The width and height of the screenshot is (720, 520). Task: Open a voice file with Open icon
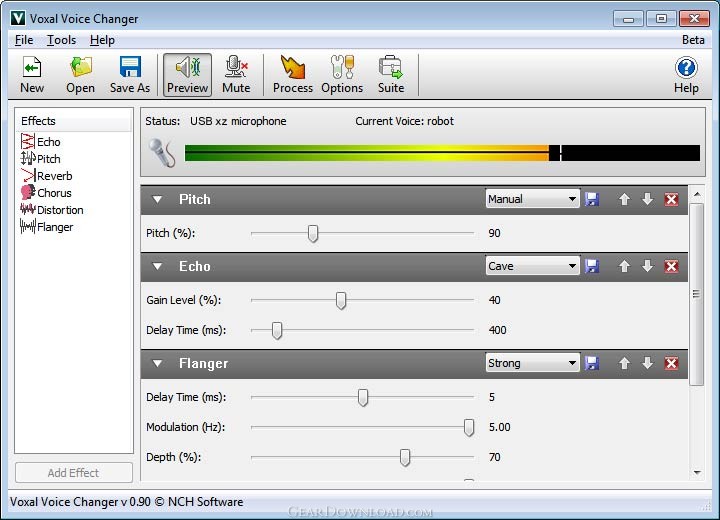[80, 75]
